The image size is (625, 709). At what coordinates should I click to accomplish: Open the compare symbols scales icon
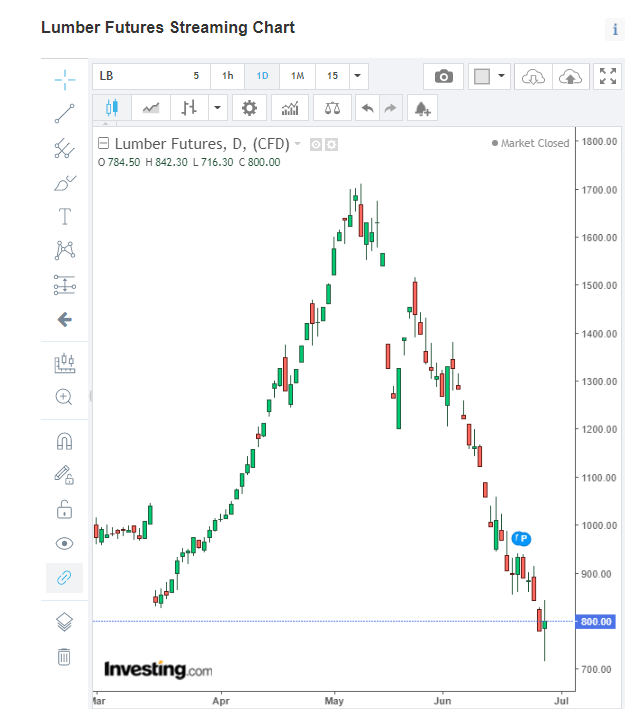tap(332, 108)
